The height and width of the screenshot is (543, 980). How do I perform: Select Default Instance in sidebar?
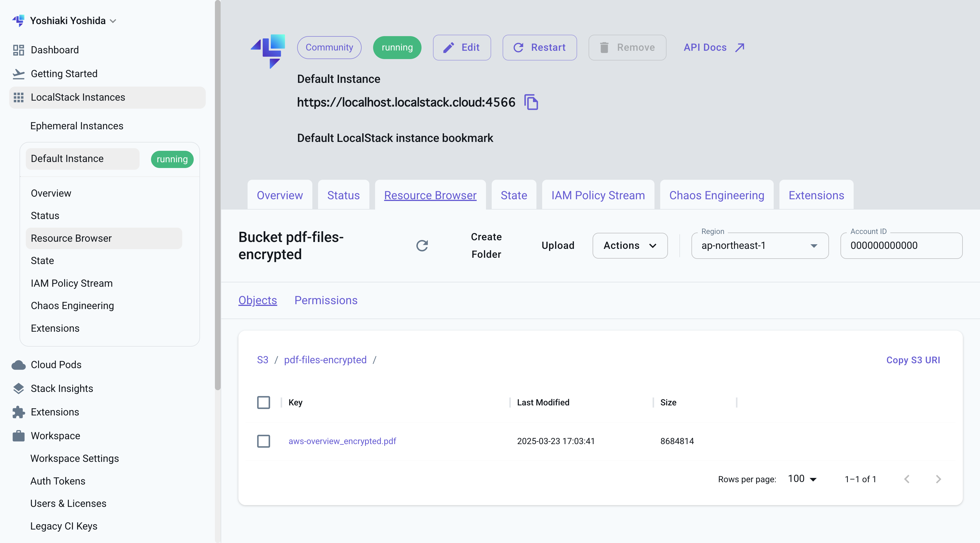point(83,159)
